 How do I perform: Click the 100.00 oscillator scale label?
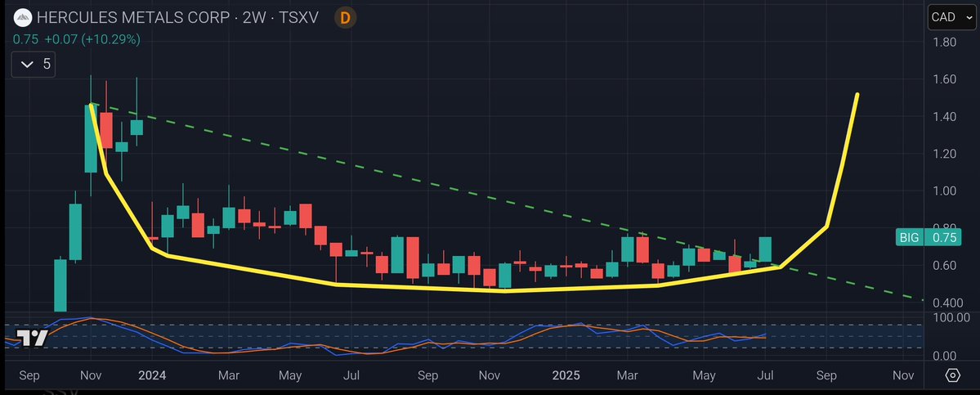click(951, 318)
